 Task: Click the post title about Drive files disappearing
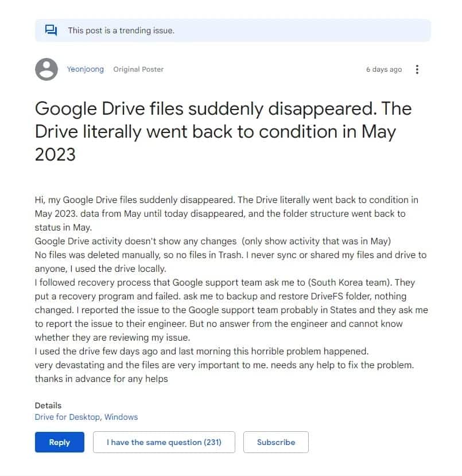tap(223, 131)
